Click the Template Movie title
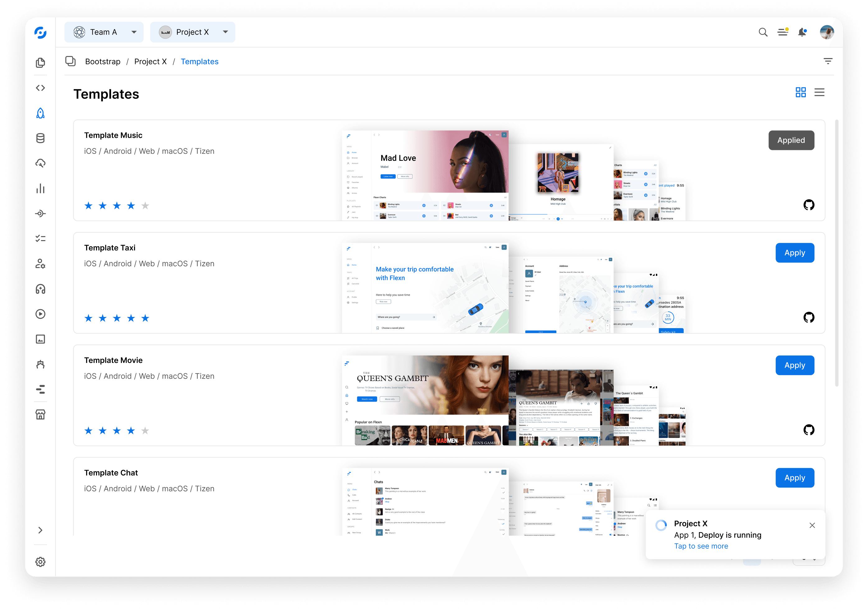 coord(113,360)
